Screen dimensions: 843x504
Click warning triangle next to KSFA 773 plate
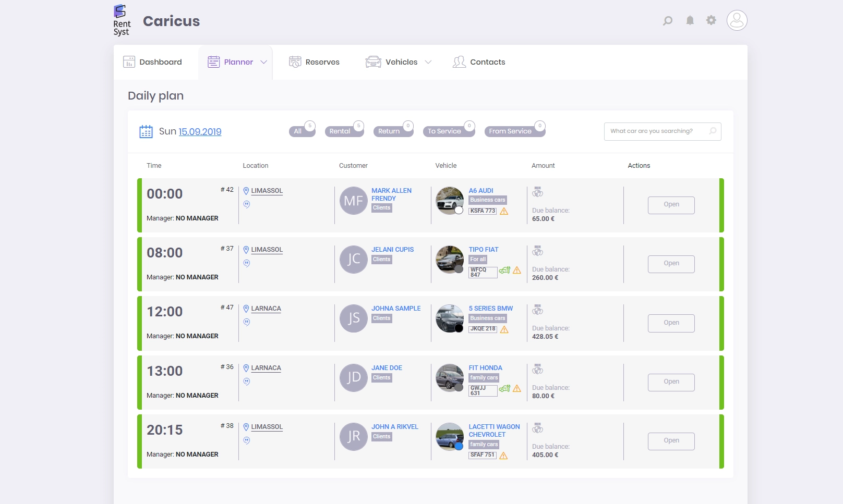click(x=504, y=211)
